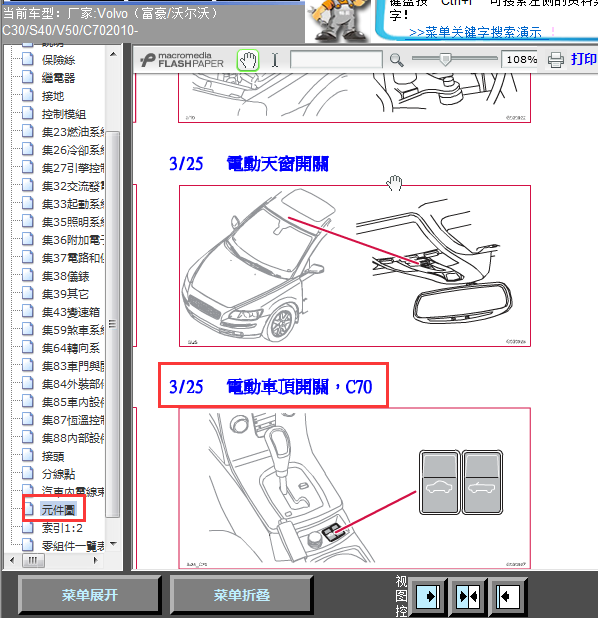Click the C70 電動車頂開關 diagram
598x618 pixels.
pos(355,488)
